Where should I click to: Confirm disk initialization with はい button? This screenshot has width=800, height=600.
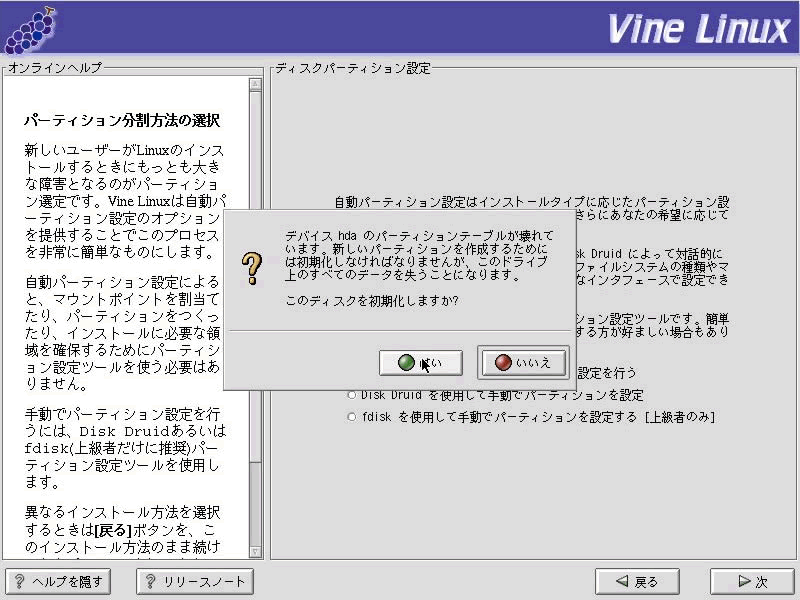pyautogui.click(x=420, y=363)
